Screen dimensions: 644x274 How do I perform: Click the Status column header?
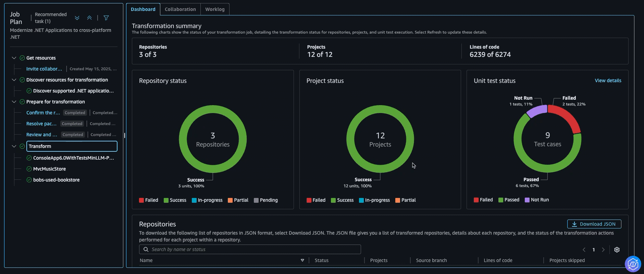click(x=322, y=260)
